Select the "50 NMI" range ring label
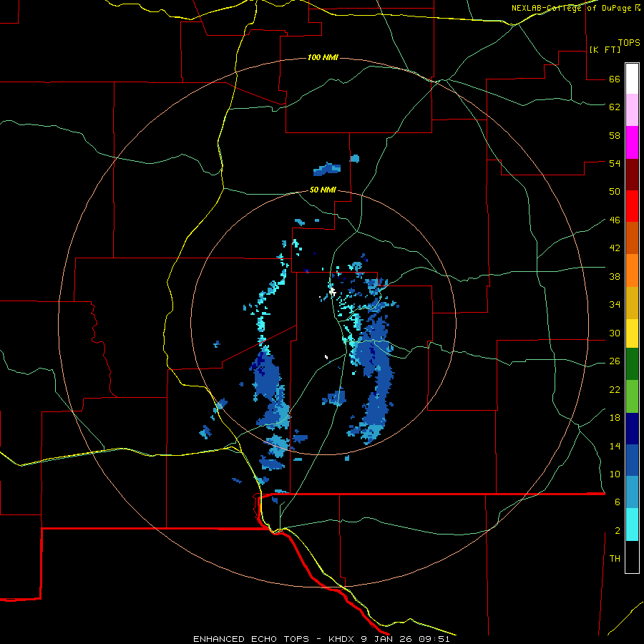The width and height of the screenshot is (644, 644). [x=323, y=190]
